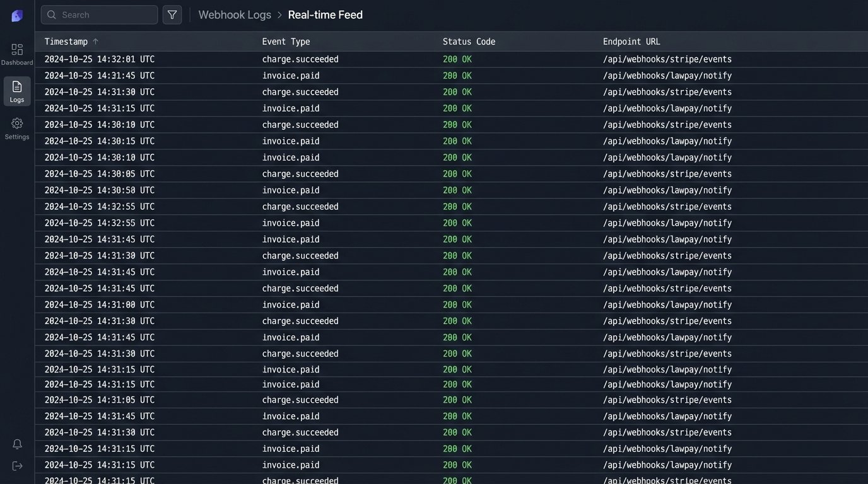Sort by the Event Type column header

[x=286, y=42]
